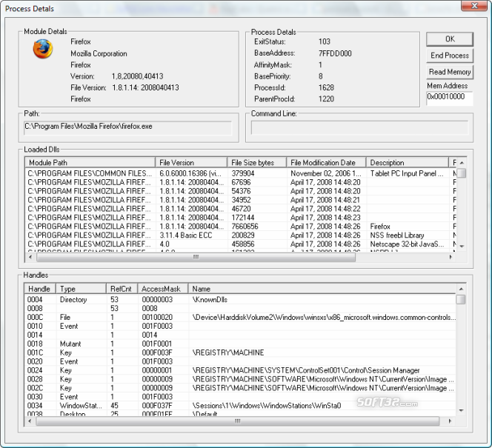Select handle 0008 row

tap(240, 308)
